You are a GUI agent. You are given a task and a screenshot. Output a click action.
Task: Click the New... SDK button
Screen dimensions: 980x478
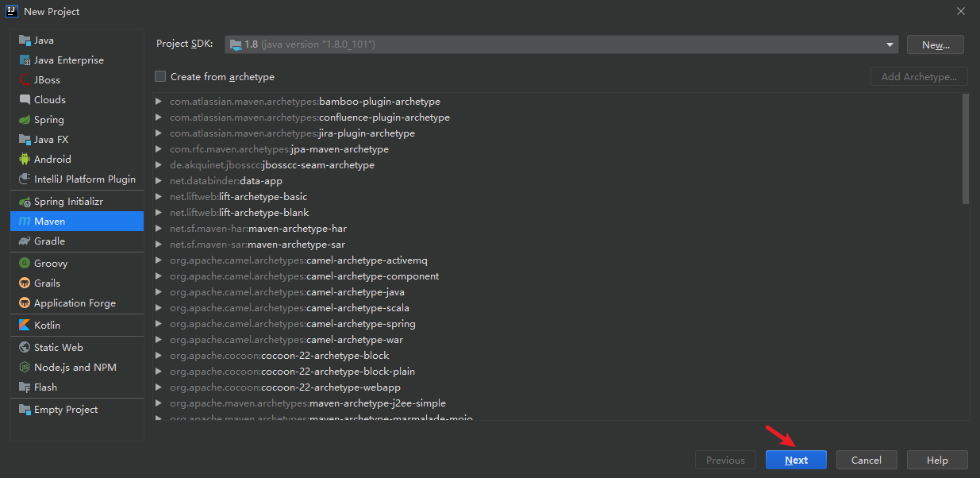(936, 45)
